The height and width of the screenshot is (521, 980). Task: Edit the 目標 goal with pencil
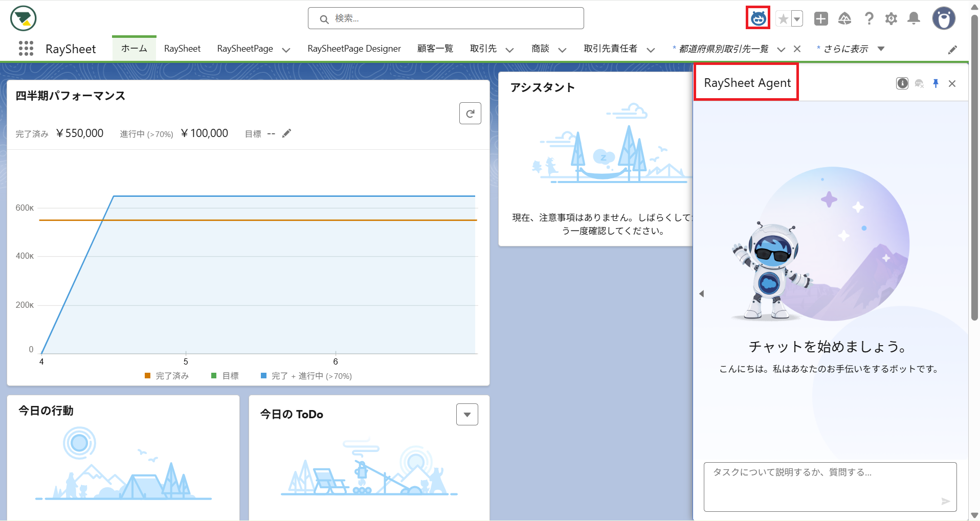click(x=286, y=133)
